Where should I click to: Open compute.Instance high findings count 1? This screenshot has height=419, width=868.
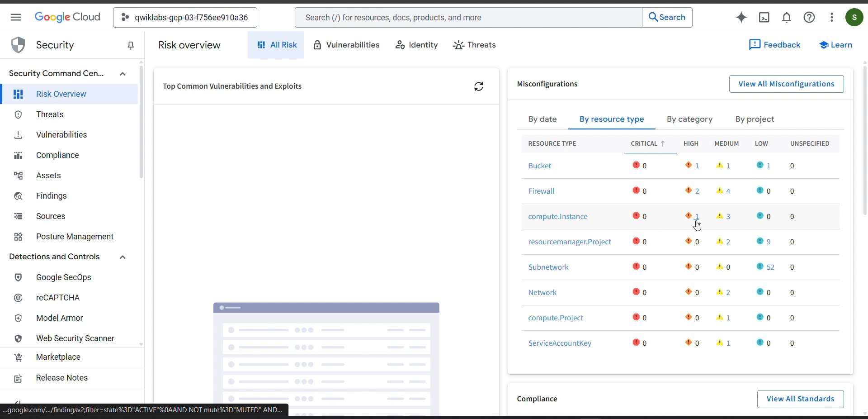coord(697,216)
